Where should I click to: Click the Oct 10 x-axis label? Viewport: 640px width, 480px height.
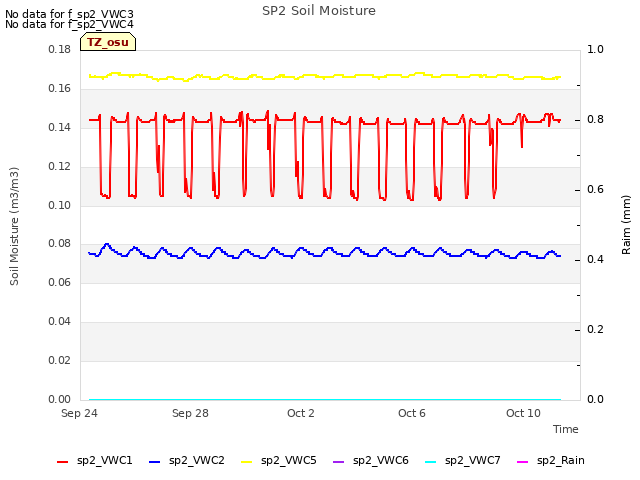tap(523, 413)
